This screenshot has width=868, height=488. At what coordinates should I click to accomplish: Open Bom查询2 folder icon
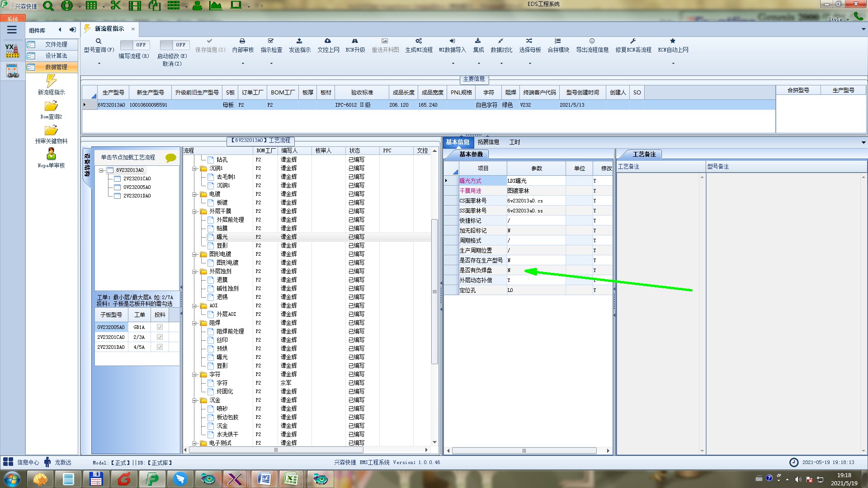point(51,106)
